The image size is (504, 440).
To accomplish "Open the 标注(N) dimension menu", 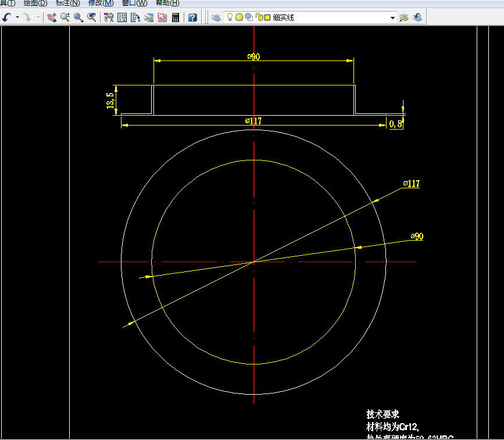I will click(x=65, y=3).
